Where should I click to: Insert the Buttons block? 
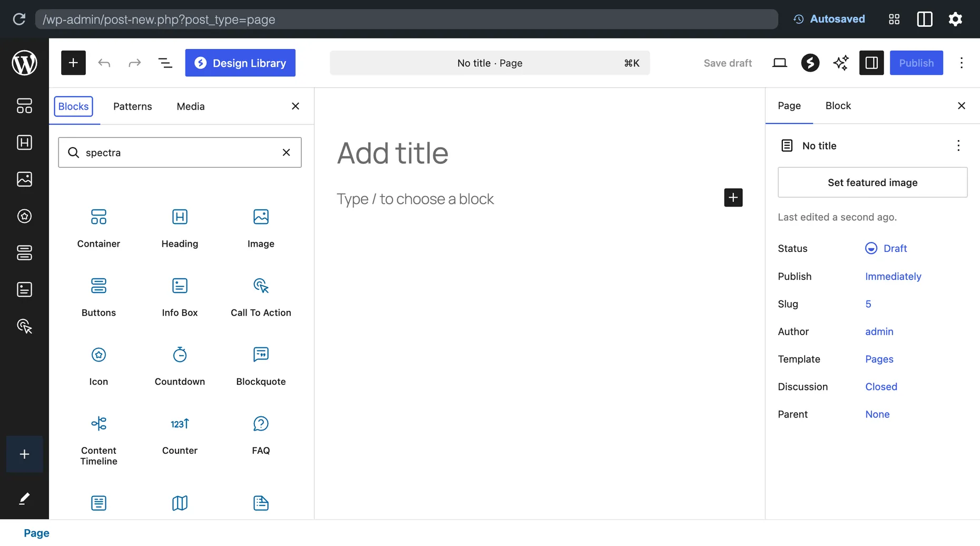[x=99, y=297]
